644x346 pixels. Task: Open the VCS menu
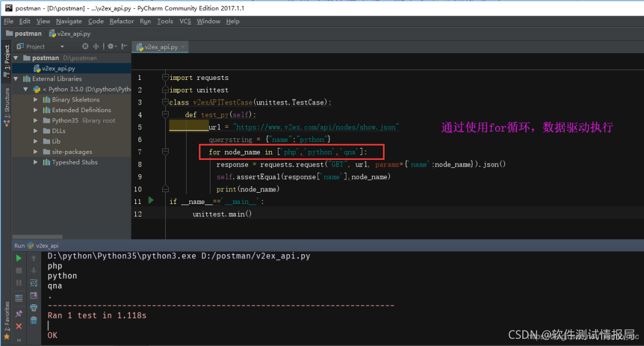pos(185,21)
